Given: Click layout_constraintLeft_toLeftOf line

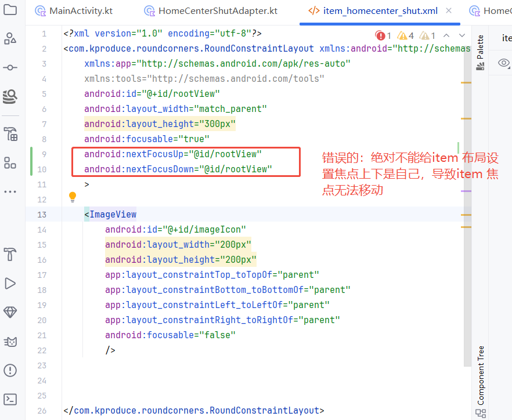Looking at the screenshot, I should tap(217, 305).
